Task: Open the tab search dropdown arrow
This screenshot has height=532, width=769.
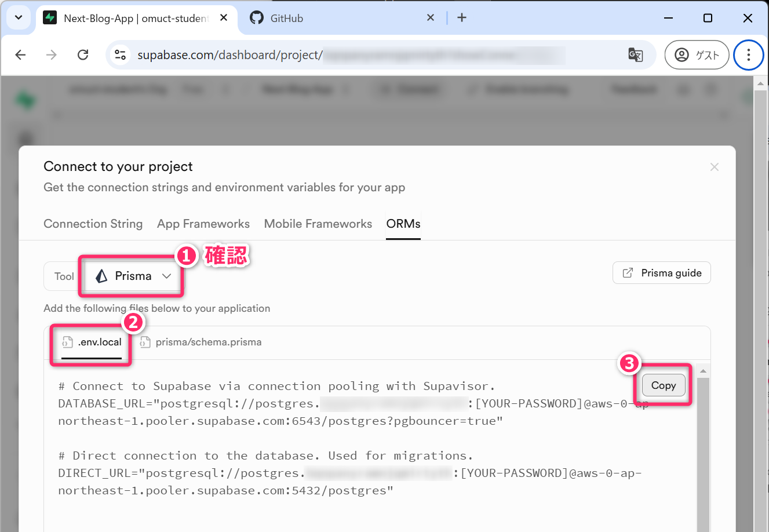Action: click(19, 18)
